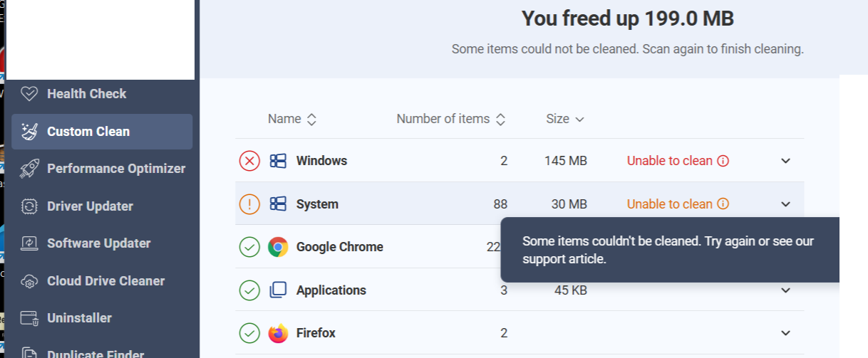This screenshot has width=868, height=358.
Task: Click the info icon next to Windows Unable to clean
Action: pos(723,161)
